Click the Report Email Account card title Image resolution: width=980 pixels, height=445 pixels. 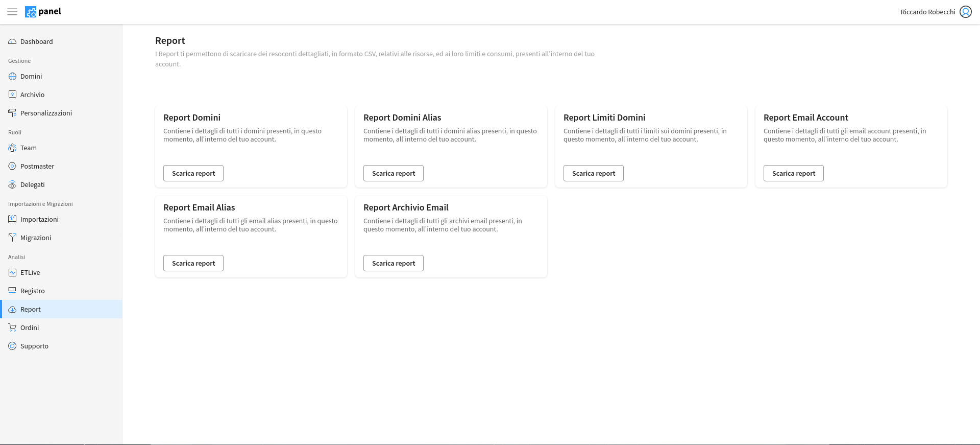(805, 118)
